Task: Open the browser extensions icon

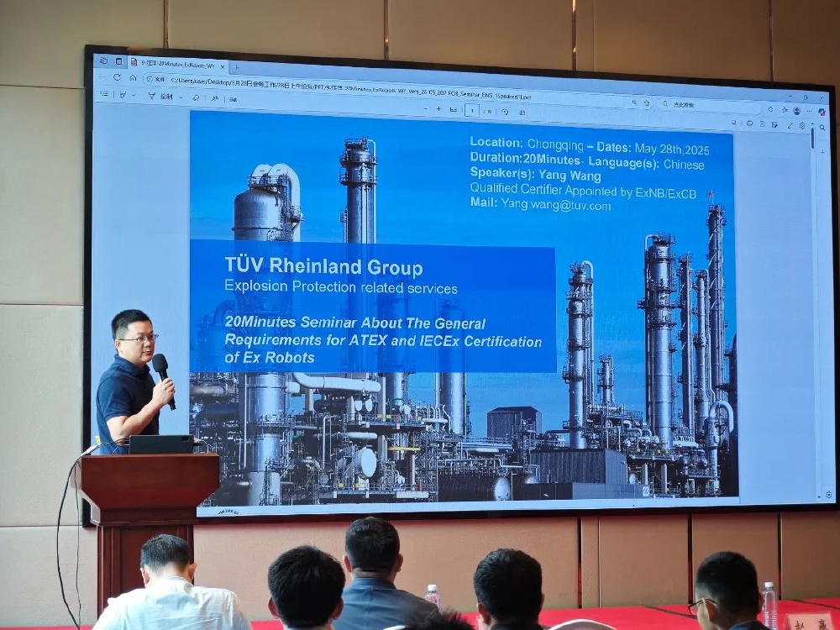Action: 771,108
